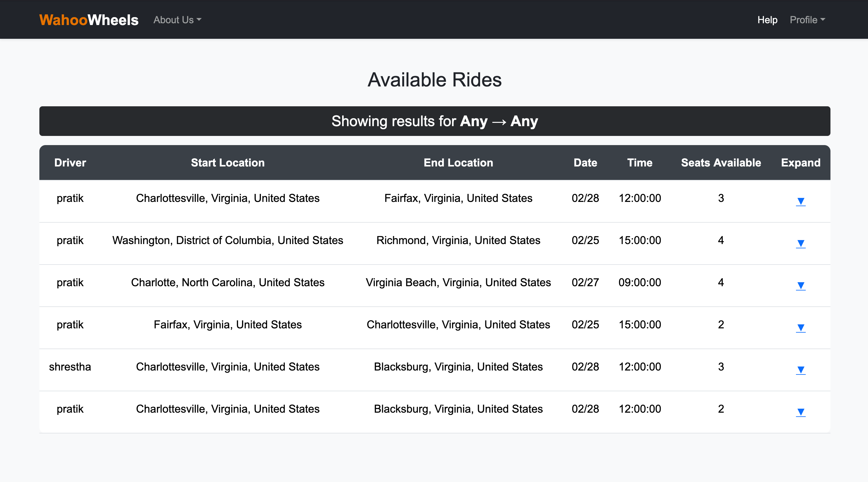Click the Start Location column header
Viewport: 868px width, 482px height.
pyautogui.click(x=228, y=163)
